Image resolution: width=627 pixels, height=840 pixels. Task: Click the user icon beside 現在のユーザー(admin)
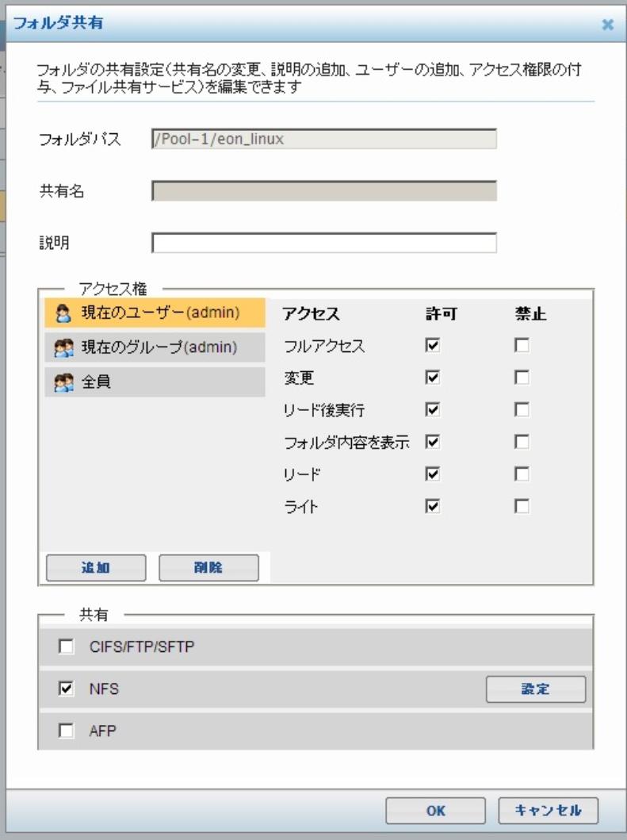coord(64,313)
